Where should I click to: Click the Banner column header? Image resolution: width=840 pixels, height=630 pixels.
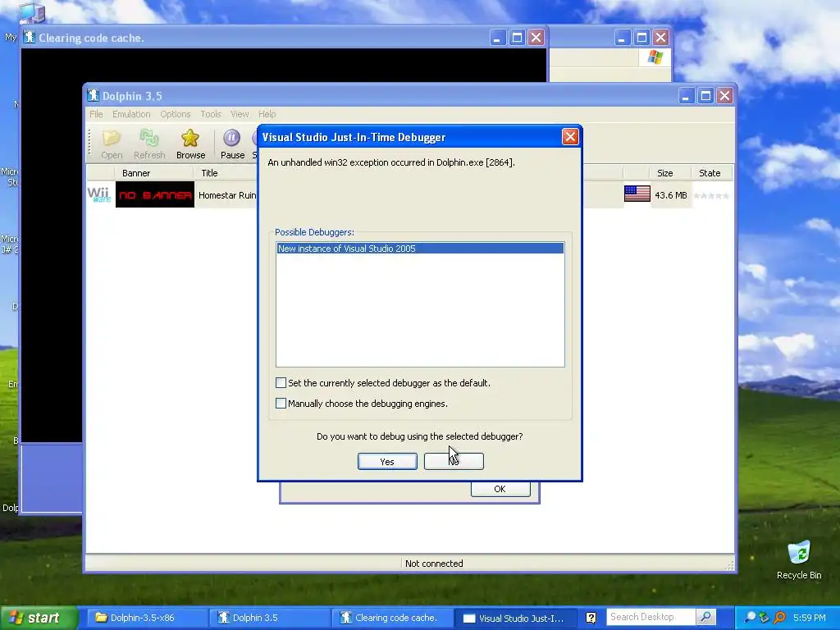pos(153,173)
